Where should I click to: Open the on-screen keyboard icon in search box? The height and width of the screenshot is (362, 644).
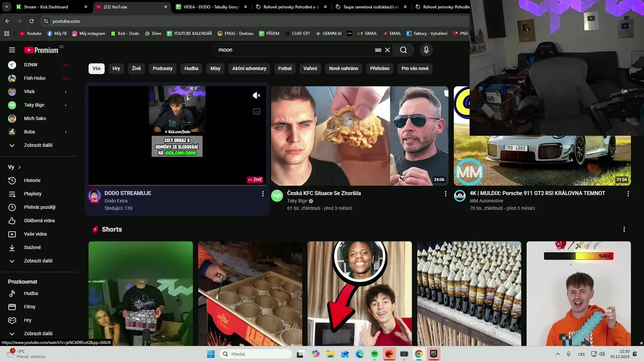[378, 50]
